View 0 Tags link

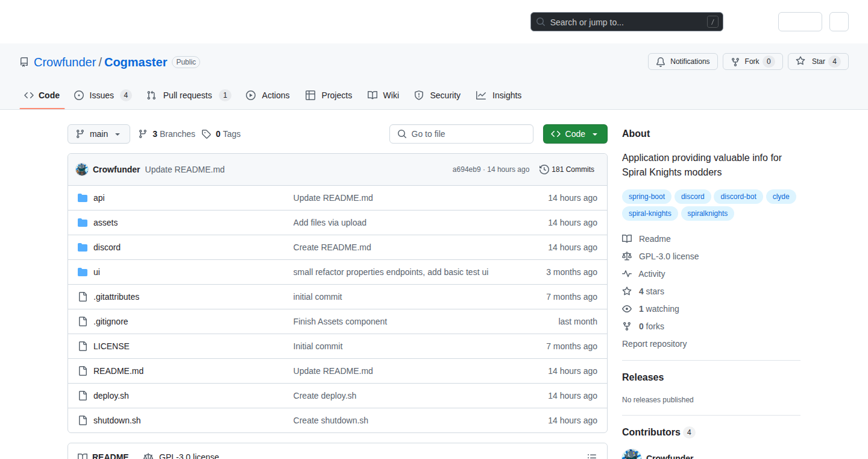pos(221,134)
